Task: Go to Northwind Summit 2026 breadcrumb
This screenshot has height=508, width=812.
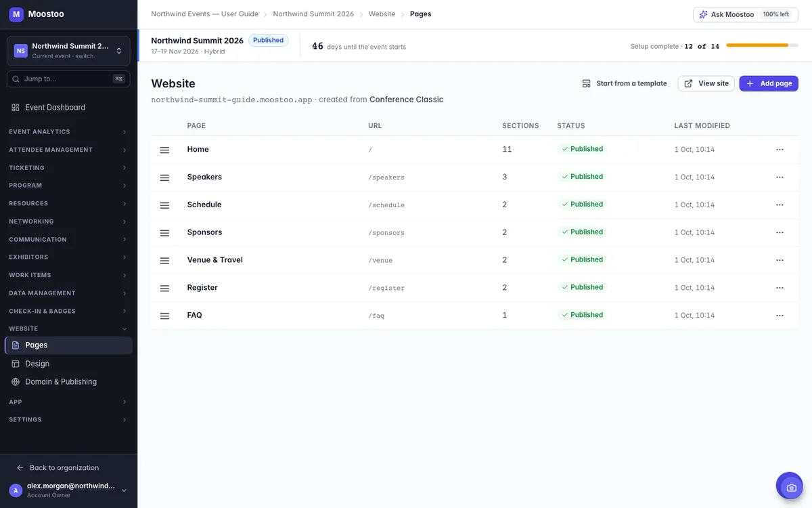Action: (313, 14)
